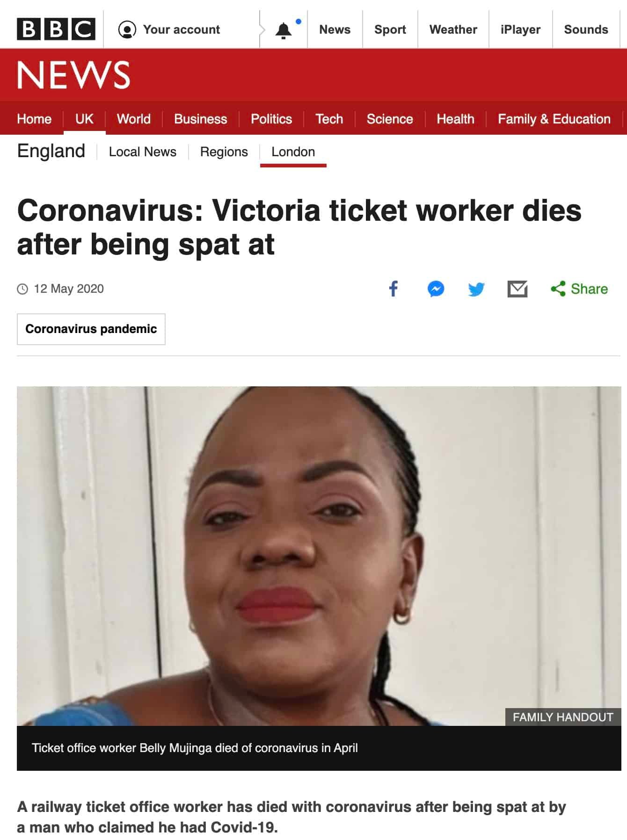Open the Local News link
Screen dimensions: 627x840
[143, 152]
